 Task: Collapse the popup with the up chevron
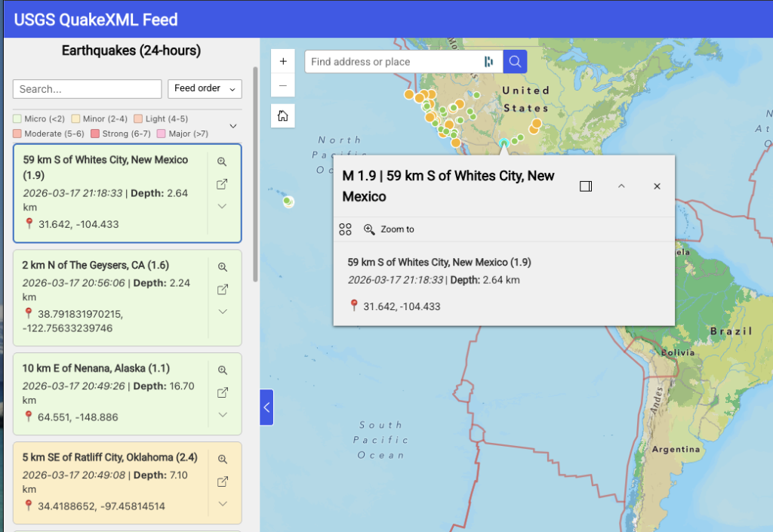coord(621,186)
